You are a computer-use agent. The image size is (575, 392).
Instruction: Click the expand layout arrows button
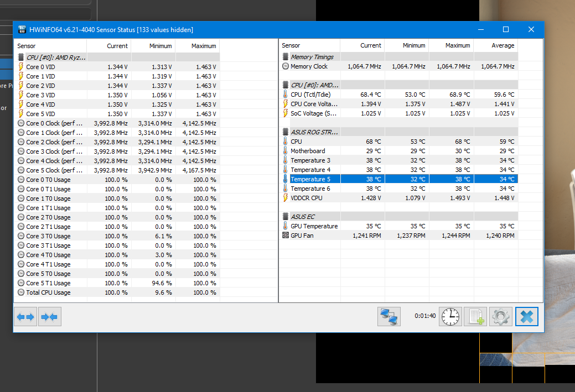pos(25,317)
